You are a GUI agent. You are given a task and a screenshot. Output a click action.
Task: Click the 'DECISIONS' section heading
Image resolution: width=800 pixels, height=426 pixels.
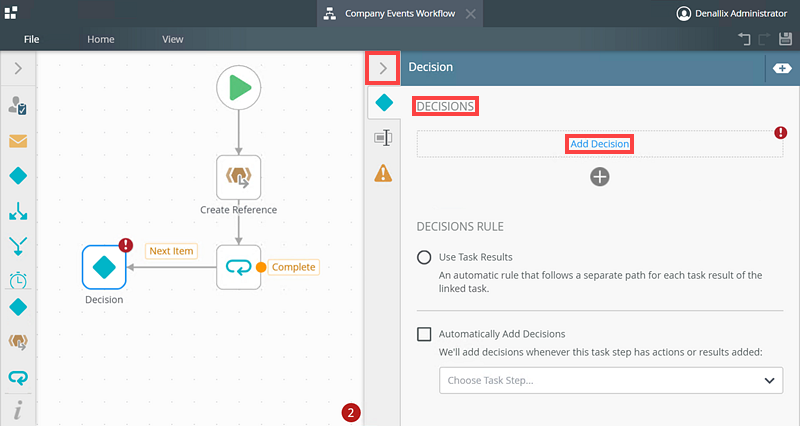point(445,106)
